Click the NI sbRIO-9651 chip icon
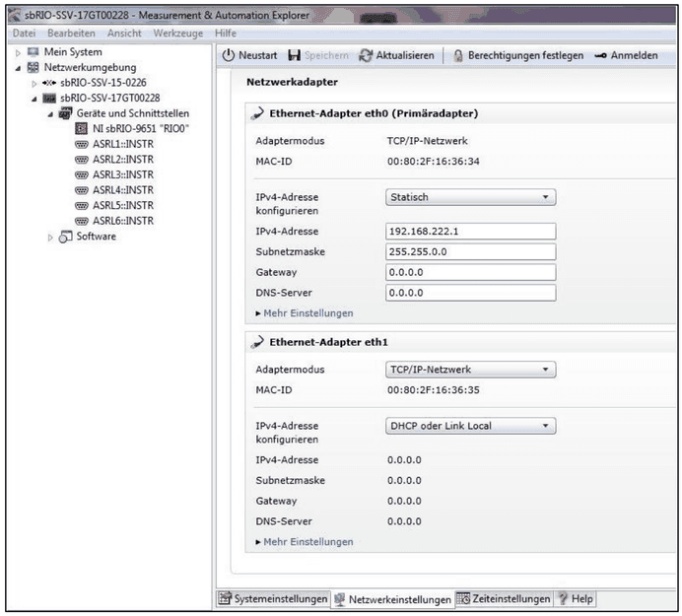Screen dimensions: 682x616 tap(82, 129)
